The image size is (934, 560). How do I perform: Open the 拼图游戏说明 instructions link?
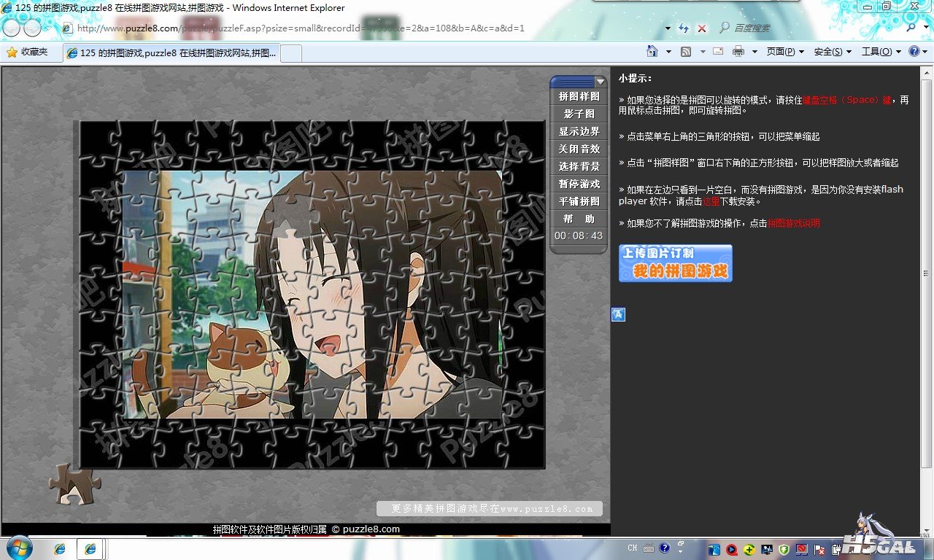[793, 223]
